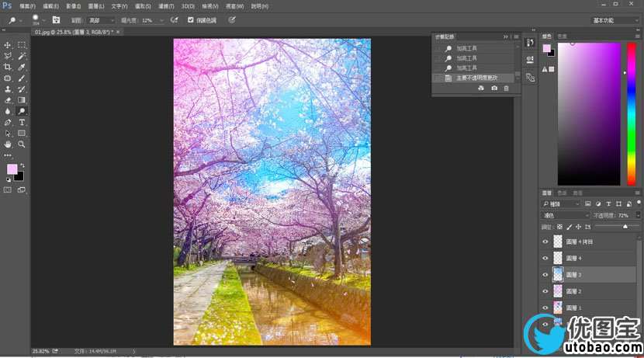The width and height of the screenshot is (644, 358).
Task: Select the Crop tool
Action: click(x=8, y=67)
